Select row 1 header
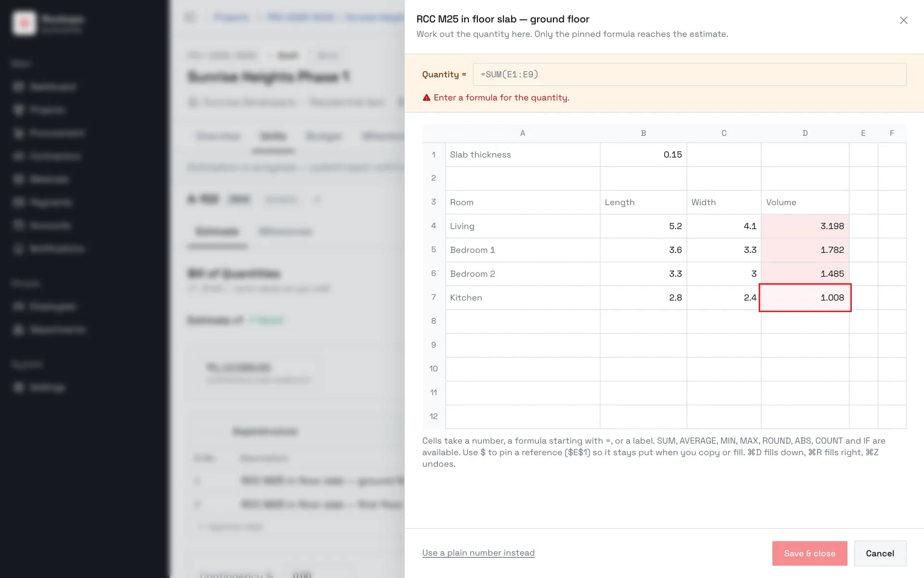Image resolution: width=924 pixels, height=578 pixels. [x=434, y=155]
